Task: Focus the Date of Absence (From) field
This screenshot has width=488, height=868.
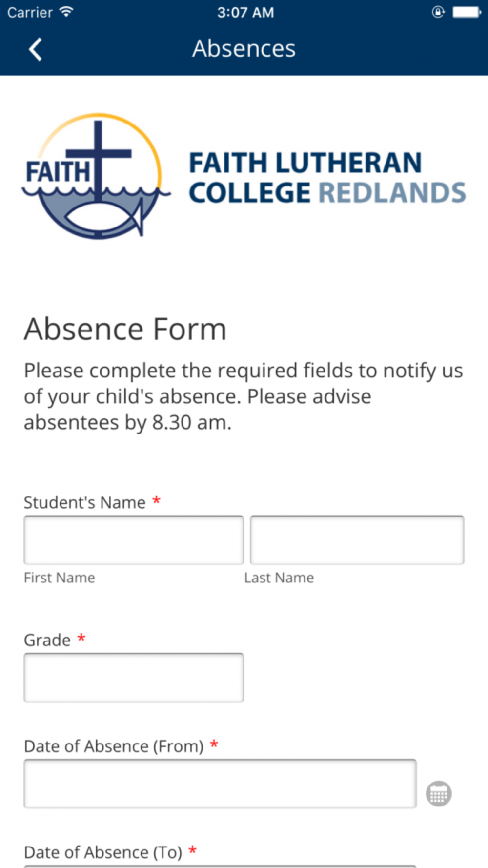Action: click(220, 784)
